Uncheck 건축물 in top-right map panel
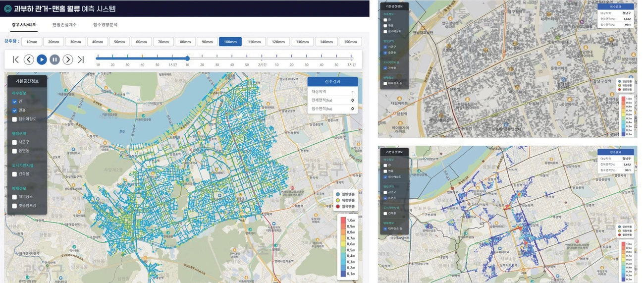 385,68
